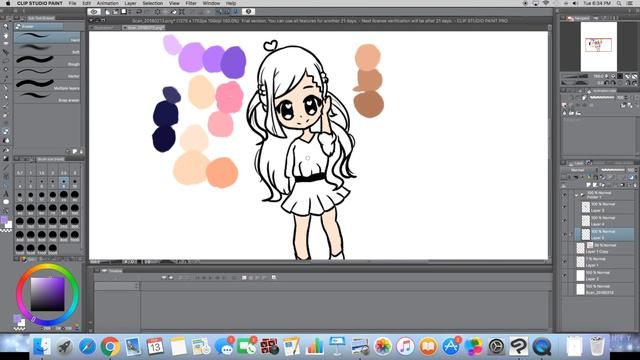640x360 pixels.
Task: Open the Timeline panel tab
Action: (x=113, y=271)
